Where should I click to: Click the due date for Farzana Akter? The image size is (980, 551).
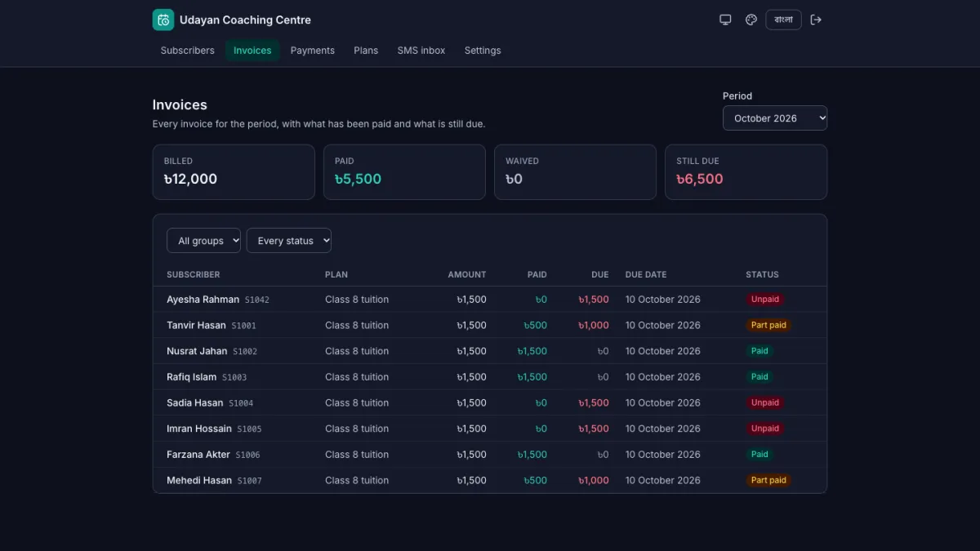(x=663, y=455)
